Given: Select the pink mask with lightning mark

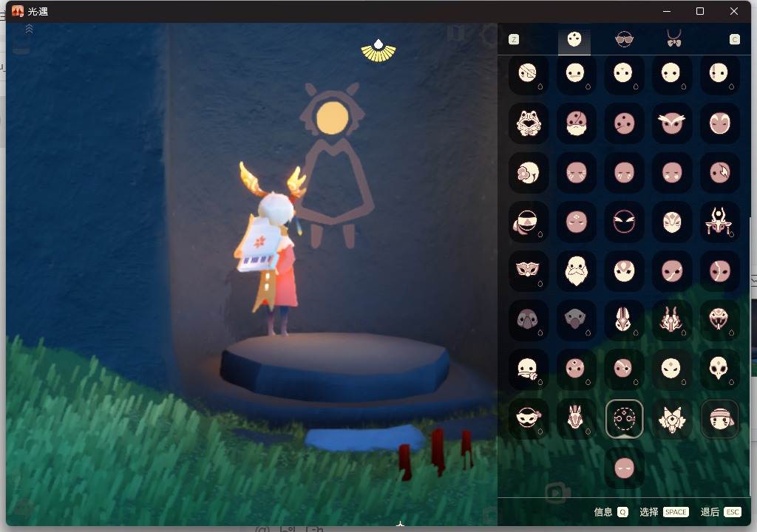Looking at the screenshot, I should [x=719, y=172].
